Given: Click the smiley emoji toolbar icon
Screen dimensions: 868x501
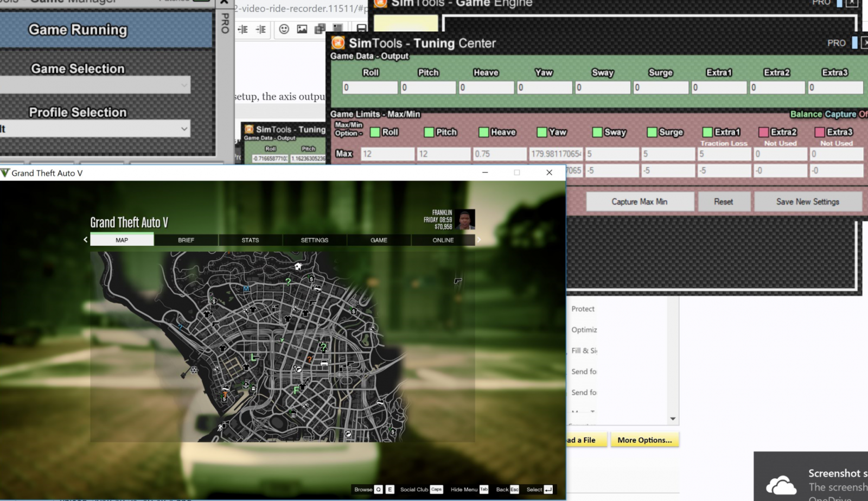Looking at the screenshot, I should click(x=284, y=29).
